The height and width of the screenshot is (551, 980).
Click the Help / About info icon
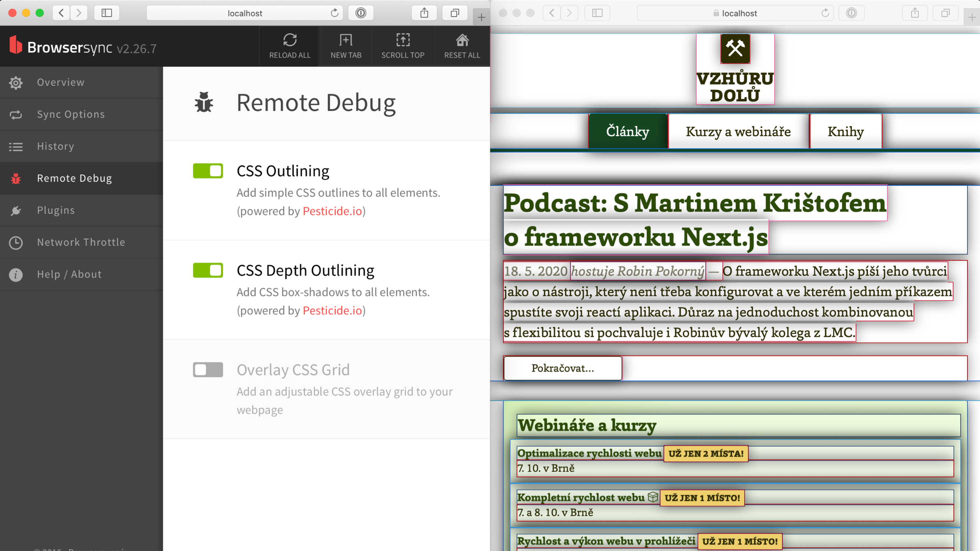[16, 274]
